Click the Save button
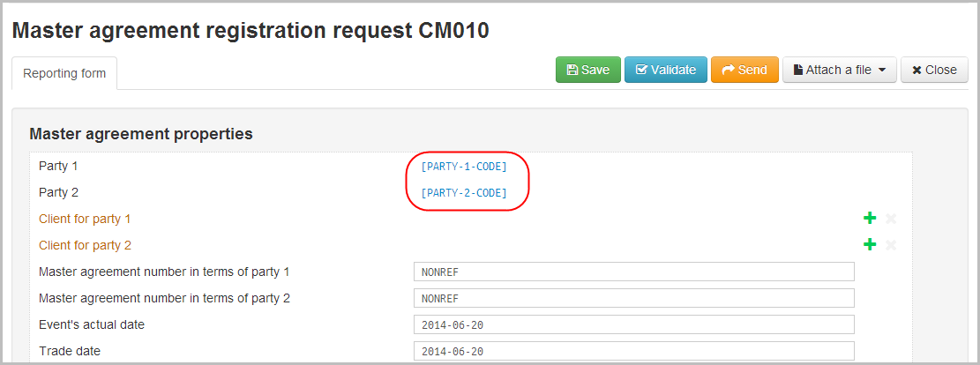 (x=587, y=70)
